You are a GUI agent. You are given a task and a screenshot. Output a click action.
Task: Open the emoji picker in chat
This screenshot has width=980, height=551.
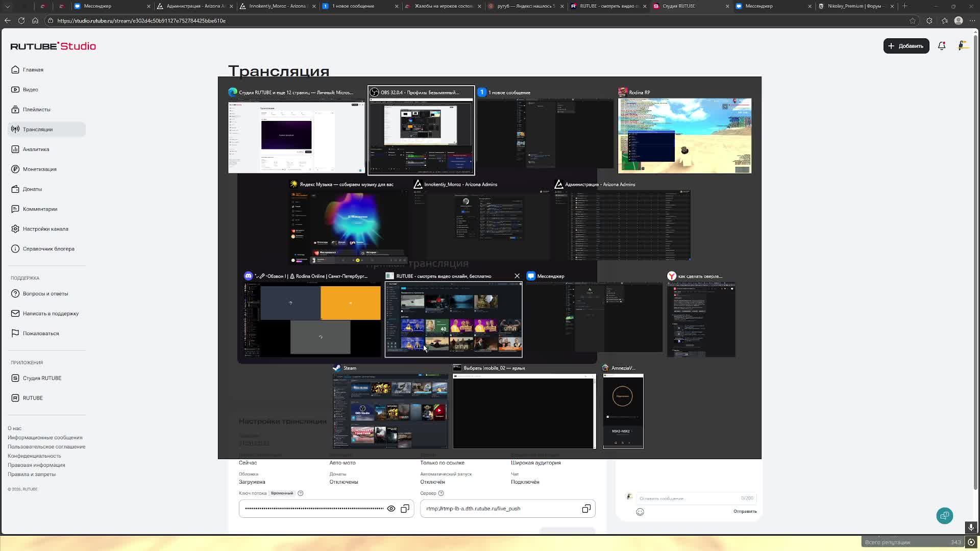click(640, 512)
